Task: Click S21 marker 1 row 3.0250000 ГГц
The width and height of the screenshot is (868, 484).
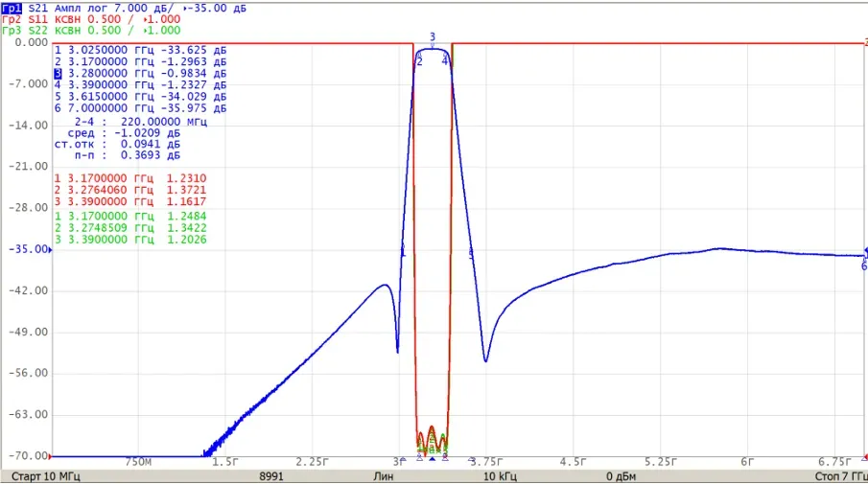Action: pos(141,51)
